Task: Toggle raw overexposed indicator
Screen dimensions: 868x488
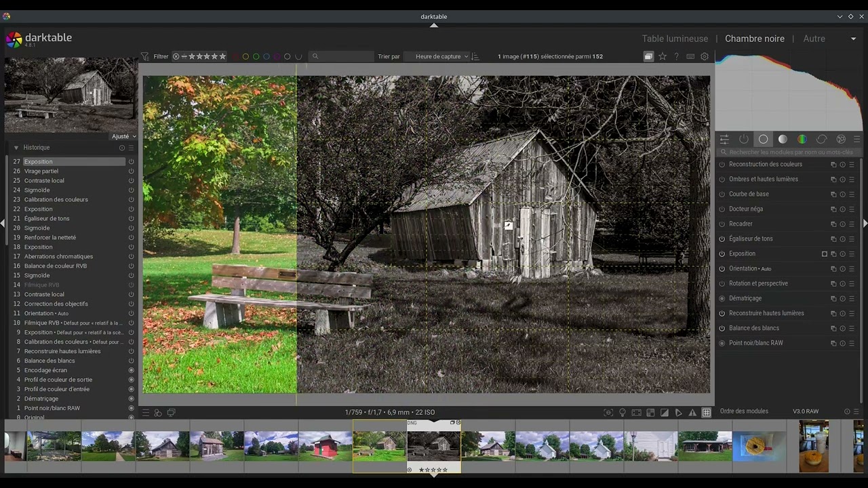Action: [x=650, y=412]
